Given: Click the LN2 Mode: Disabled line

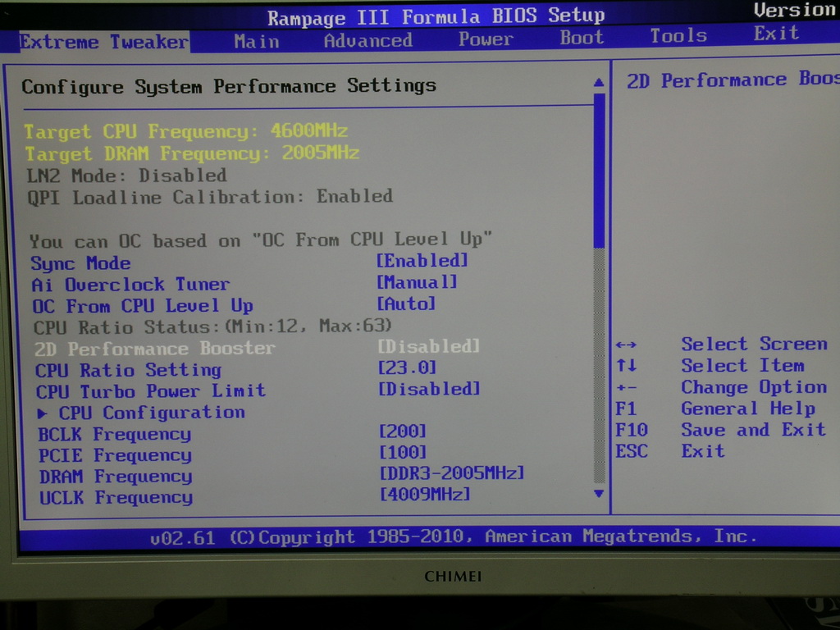Looking at the screenshot, I should click(126, 176).
